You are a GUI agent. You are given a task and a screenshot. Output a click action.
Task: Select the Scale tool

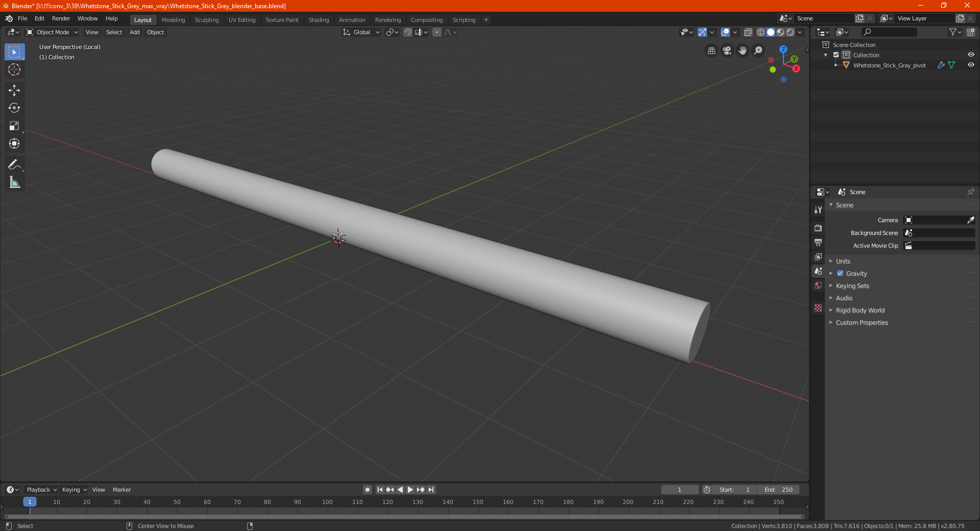point(14,126)
